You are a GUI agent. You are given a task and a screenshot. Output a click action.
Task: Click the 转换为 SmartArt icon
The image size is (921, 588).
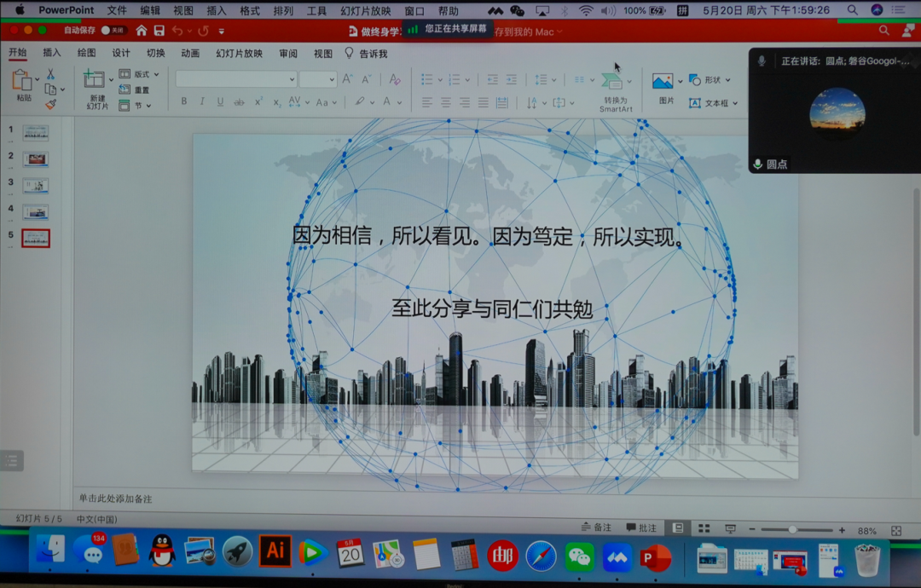tap(612, 82)
